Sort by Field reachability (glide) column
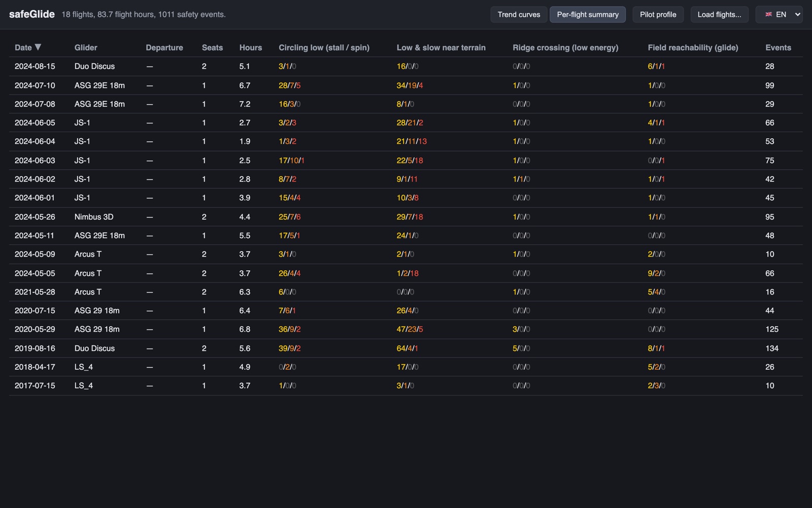The image size is (812, 508). [693, 47]
